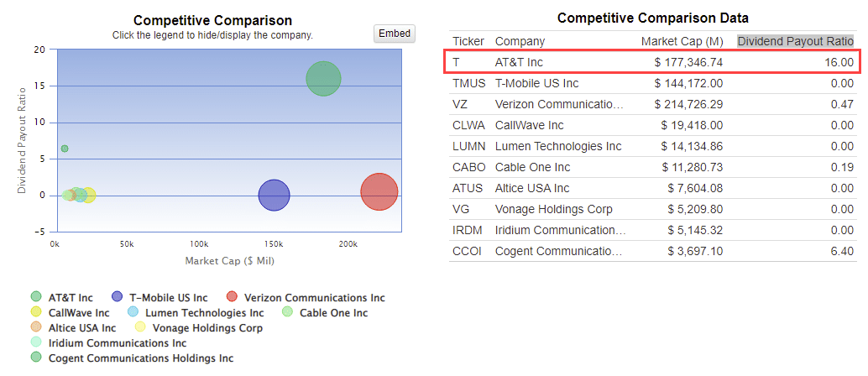Click Vonage Holdings Corp legend icon
Screen dimensions: 868x376
pos(140,327)
